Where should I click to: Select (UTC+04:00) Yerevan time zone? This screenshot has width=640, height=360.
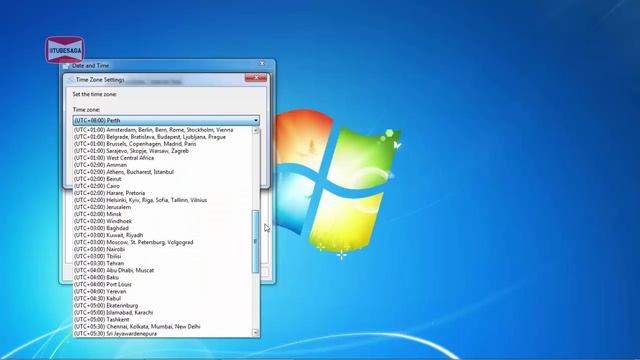[x=163, y=291]
